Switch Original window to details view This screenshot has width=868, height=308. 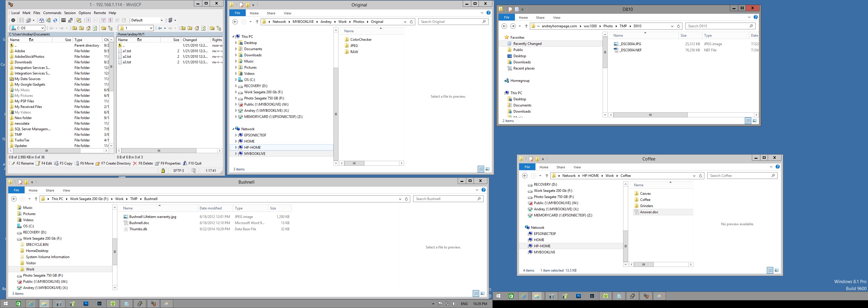pos(481,169)
